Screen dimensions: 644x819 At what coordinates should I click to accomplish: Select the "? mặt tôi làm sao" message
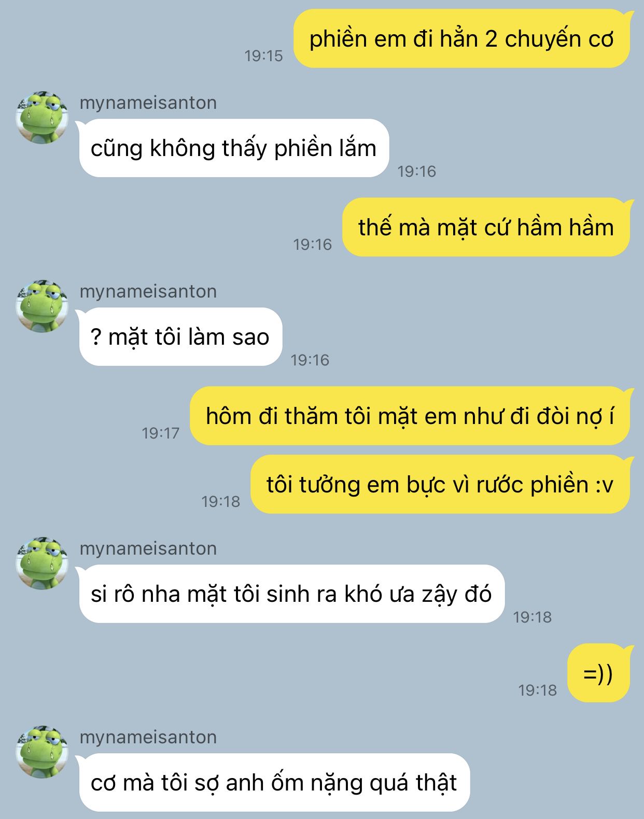(x=180, y=337)
